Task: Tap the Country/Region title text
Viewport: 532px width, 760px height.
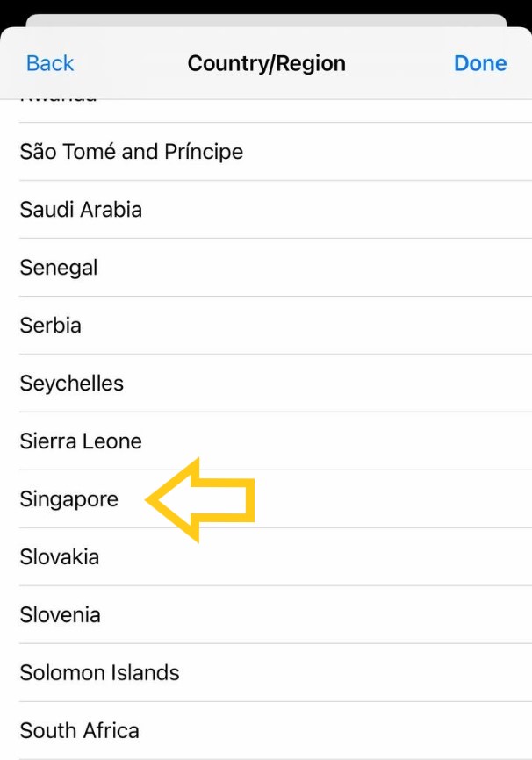Action: click(267, 63)
